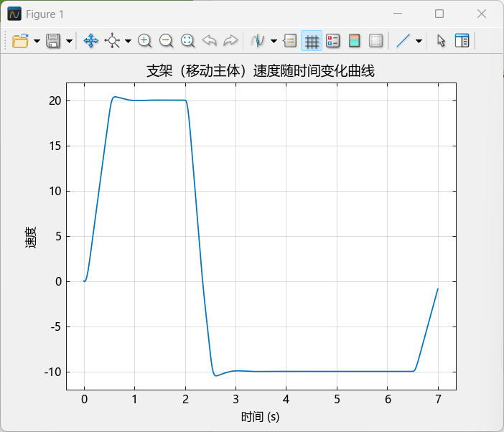
Task: Select the data cursor crosshair tool
Action: (x=112, y=41)
